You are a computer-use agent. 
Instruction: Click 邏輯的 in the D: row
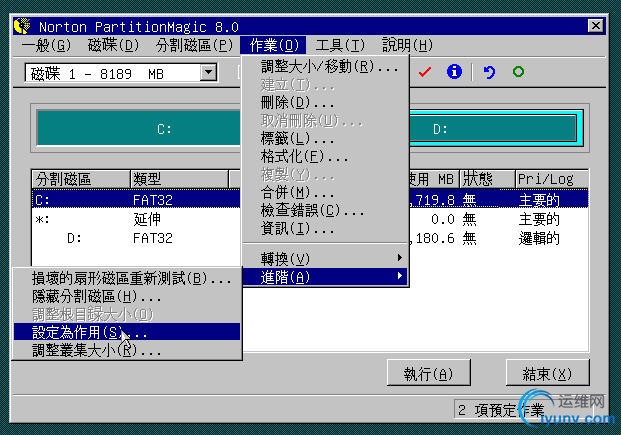tap(539, 238)
